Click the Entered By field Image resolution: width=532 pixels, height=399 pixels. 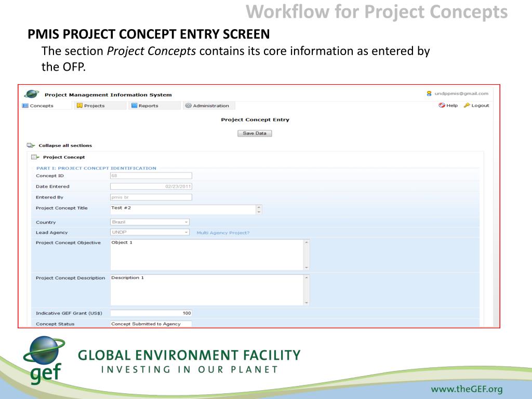(151, 197)
